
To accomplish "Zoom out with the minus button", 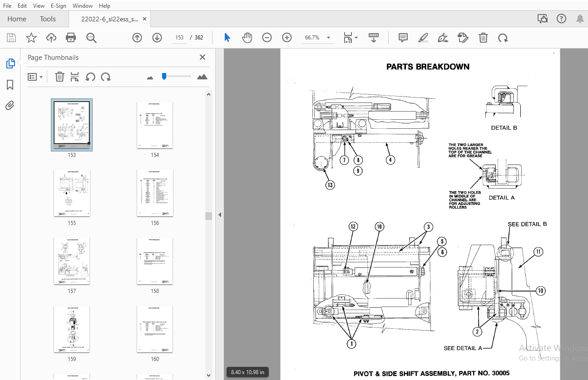I will point(267,38).
